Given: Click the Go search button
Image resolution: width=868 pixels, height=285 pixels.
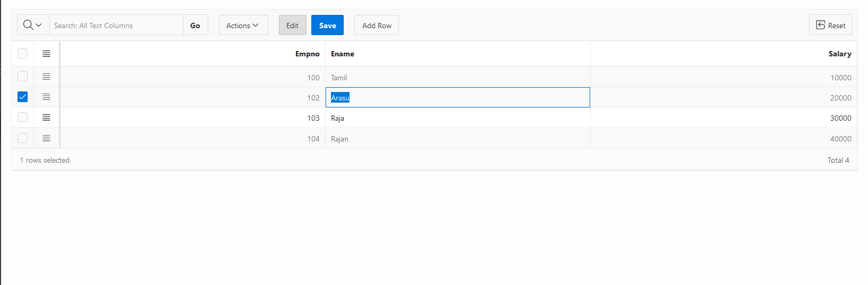Looking at the screenshot, I should tap(195, 25).
